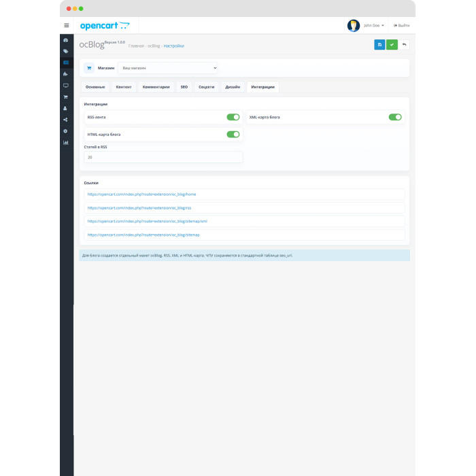Toggle the RSS-лента switch
Screen dimensions: 476x476
tap(233, 117)
